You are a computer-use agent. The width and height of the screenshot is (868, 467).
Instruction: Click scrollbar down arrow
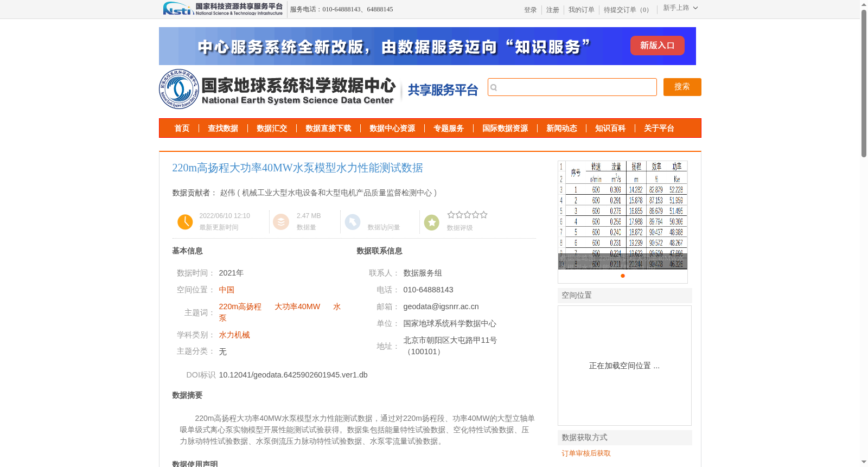pyautogui.click(x=864, y=463)
